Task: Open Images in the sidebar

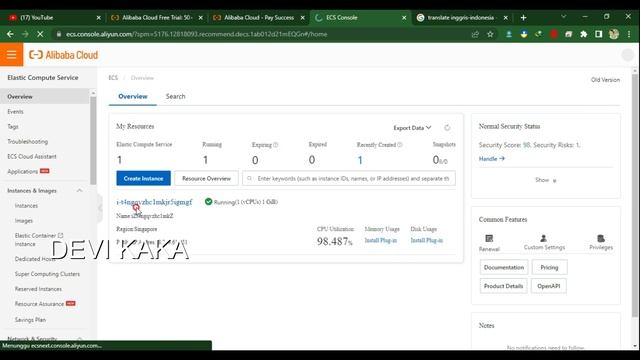Action: (x=24, y=221)
